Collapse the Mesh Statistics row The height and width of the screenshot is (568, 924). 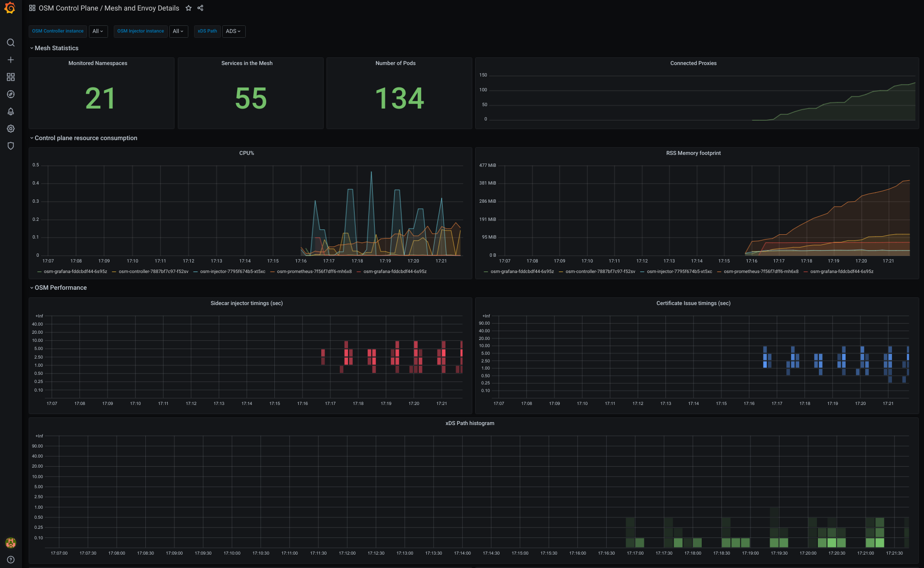tap(56, 48)
